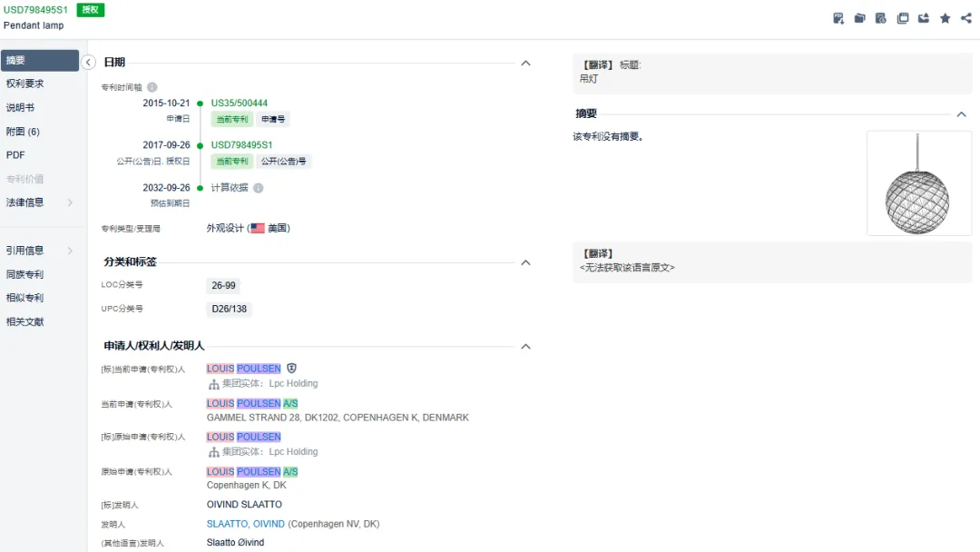Open the 同族专利 sidebar tab
Screen dimensions: 980x552
pyautogui.click(x=25, y=274)
